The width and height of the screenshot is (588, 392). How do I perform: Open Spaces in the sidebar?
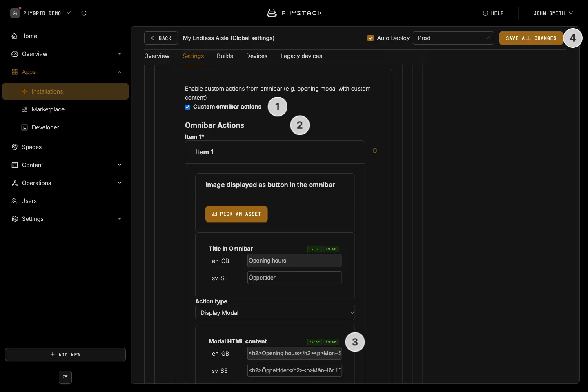[65, 147]
